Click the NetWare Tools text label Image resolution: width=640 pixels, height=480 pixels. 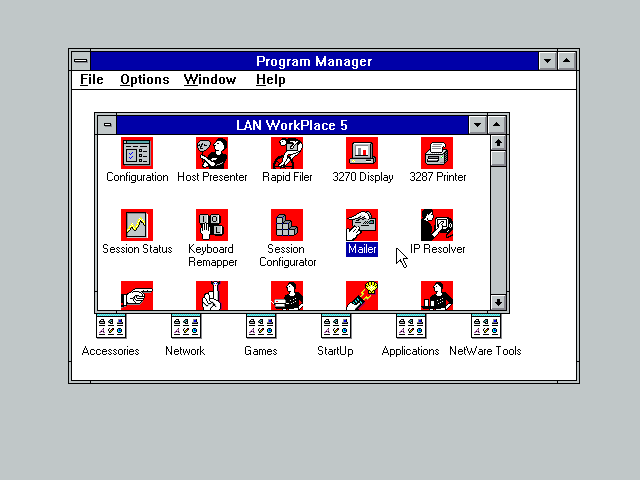point(485,351)
